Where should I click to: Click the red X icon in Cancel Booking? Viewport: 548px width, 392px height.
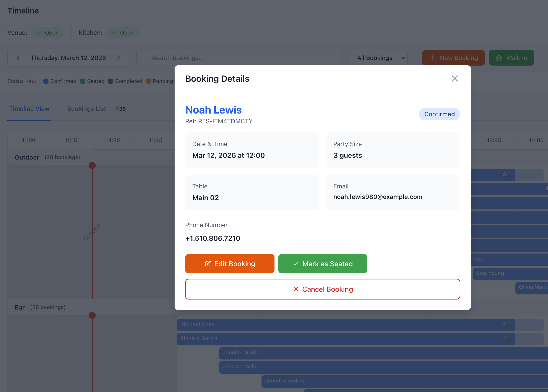296,289
